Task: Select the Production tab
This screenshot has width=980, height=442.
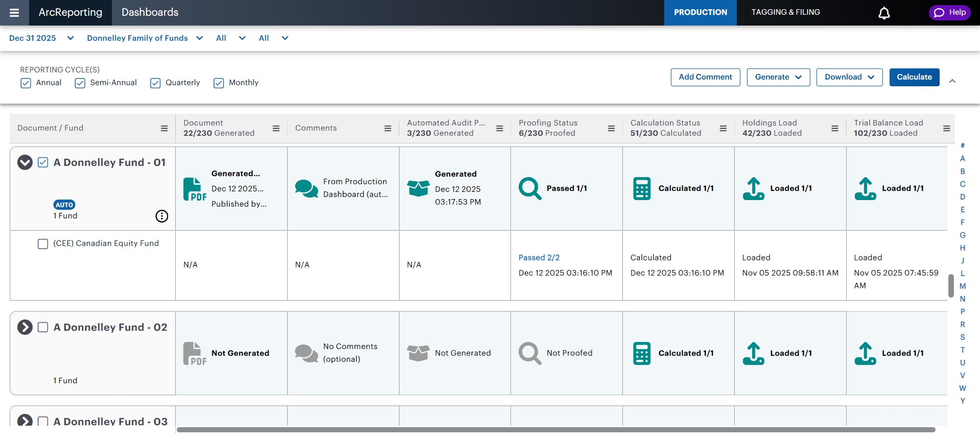Action: (x=700, y=12)
